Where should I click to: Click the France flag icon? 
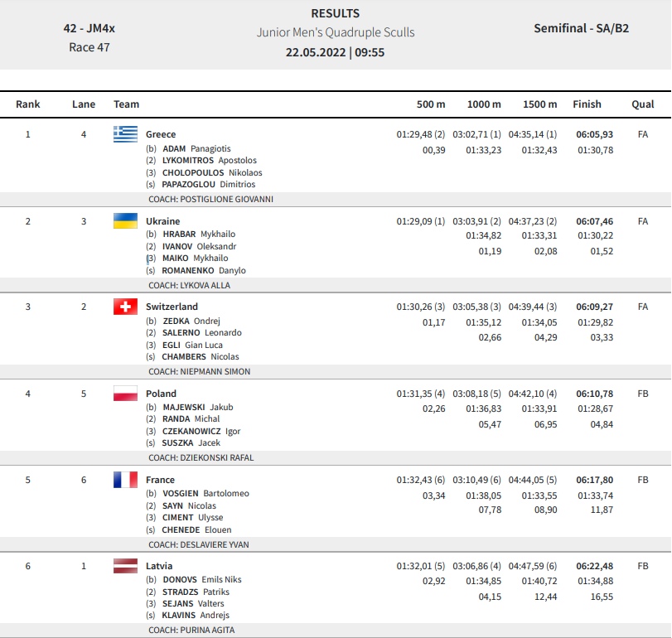tap(126, 480)
